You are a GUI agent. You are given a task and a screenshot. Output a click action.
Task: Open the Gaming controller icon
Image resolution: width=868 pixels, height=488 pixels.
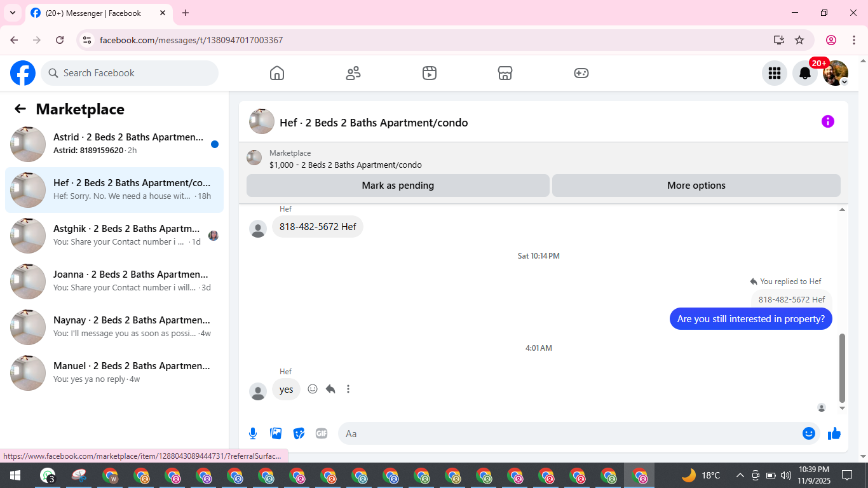[x=581, y=73]
